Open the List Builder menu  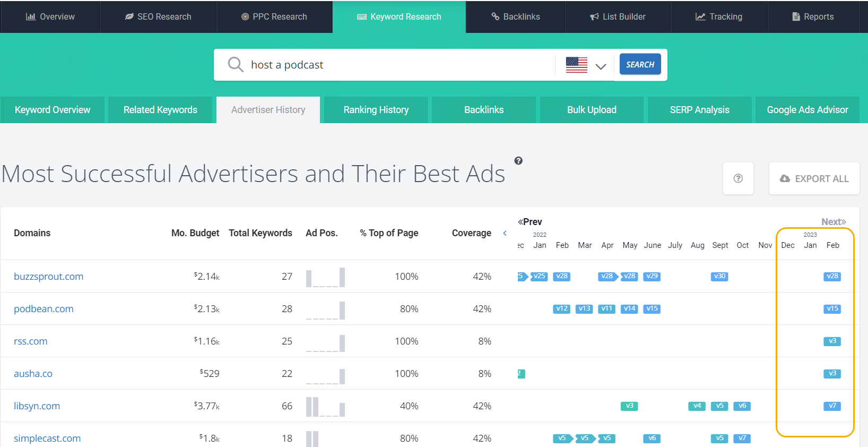(x=618, y=17)
